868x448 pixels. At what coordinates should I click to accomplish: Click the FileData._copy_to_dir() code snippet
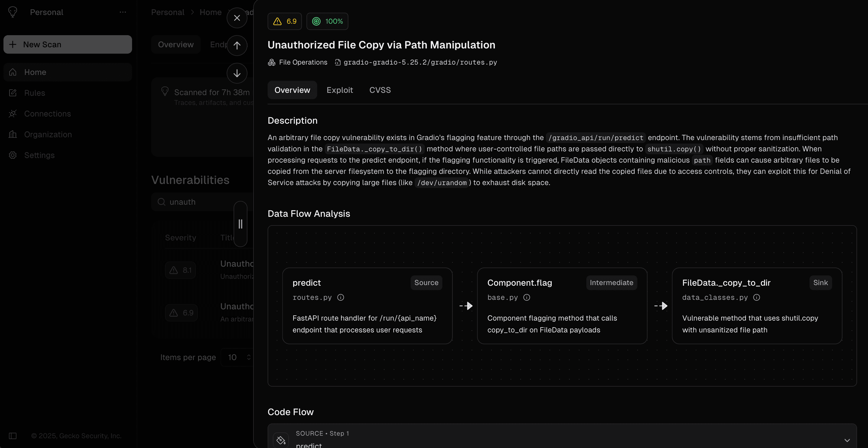pyautogui.click(x=374, y=149)
